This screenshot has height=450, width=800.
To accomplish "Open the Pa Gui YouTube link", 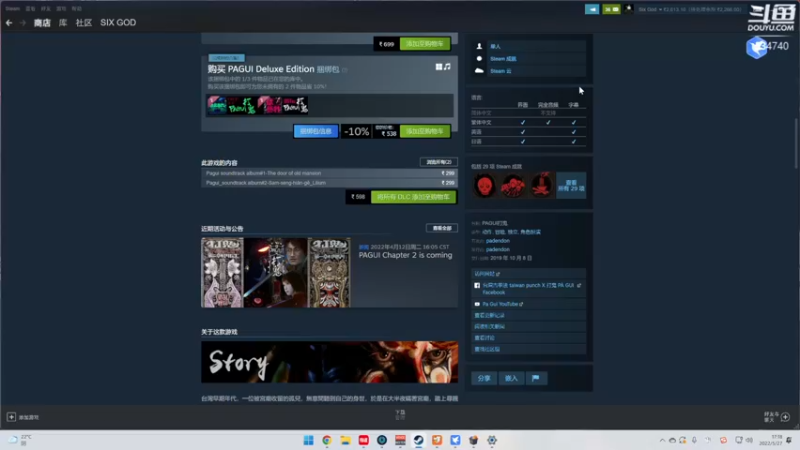I will 500,304.
